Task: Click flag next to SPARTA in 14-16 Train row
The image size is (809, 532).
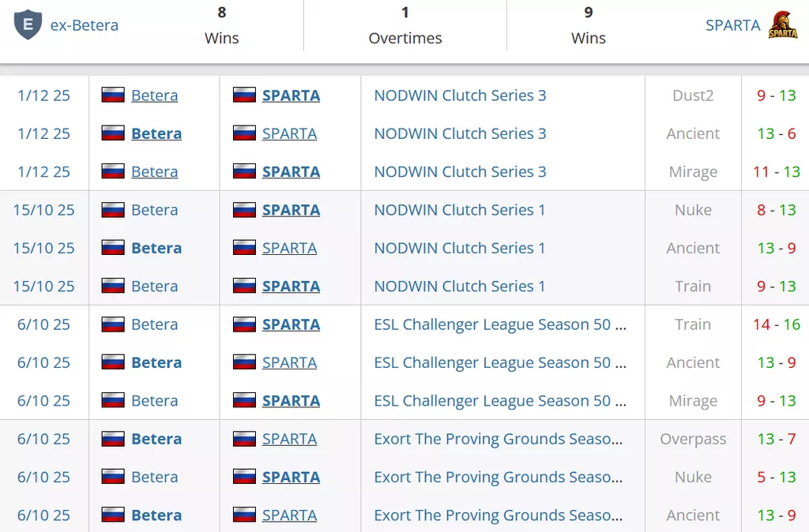Action: [x=244, y=324]
